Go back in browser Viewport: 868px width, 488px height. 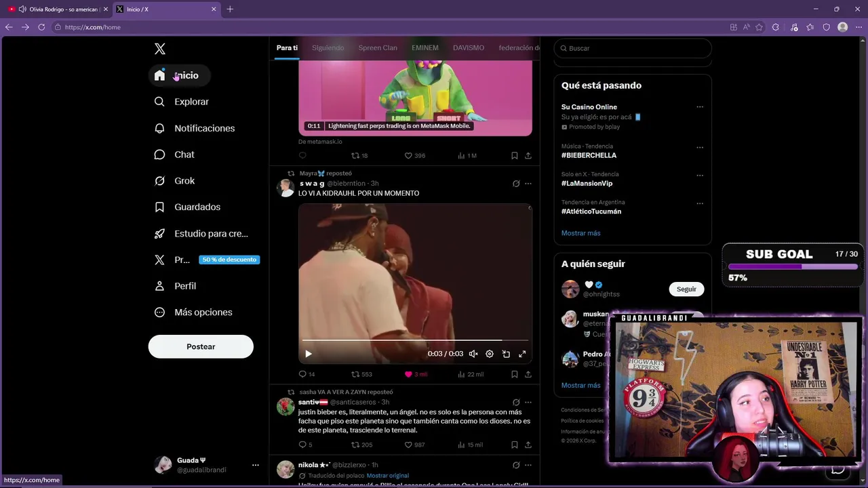click(x=9, y=27)
